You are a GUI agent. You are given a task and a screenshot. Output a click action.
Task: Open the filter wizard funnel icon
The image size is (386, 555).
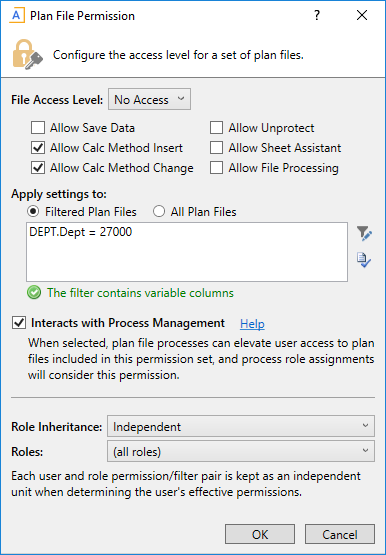point(364,234)
